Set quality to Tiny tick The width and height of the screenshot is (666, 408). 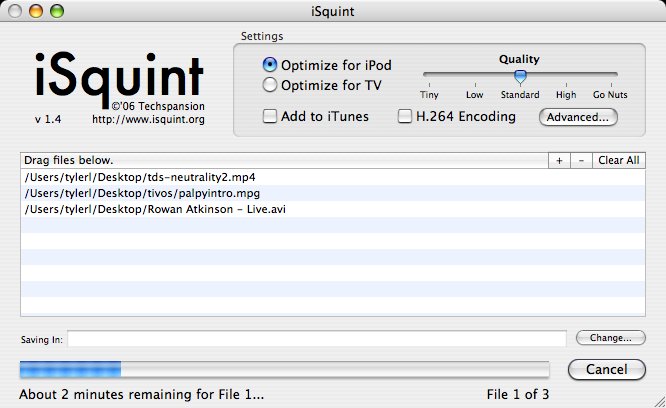(429, 85)
